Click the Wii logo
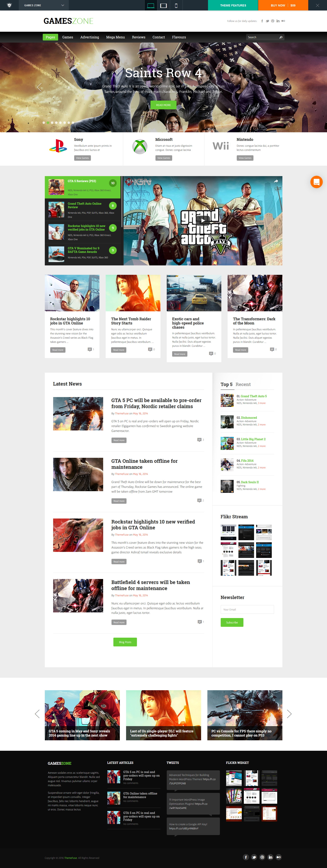 click(x=221, y=146)
